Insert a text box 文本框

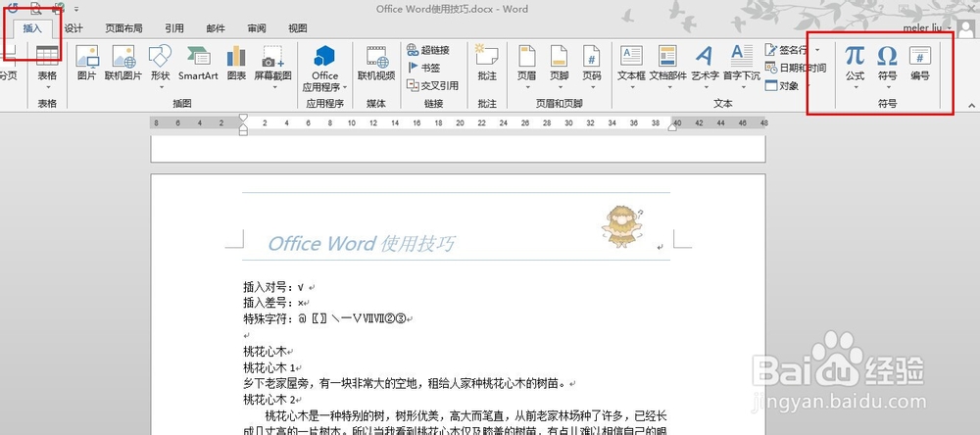point(631,64)
